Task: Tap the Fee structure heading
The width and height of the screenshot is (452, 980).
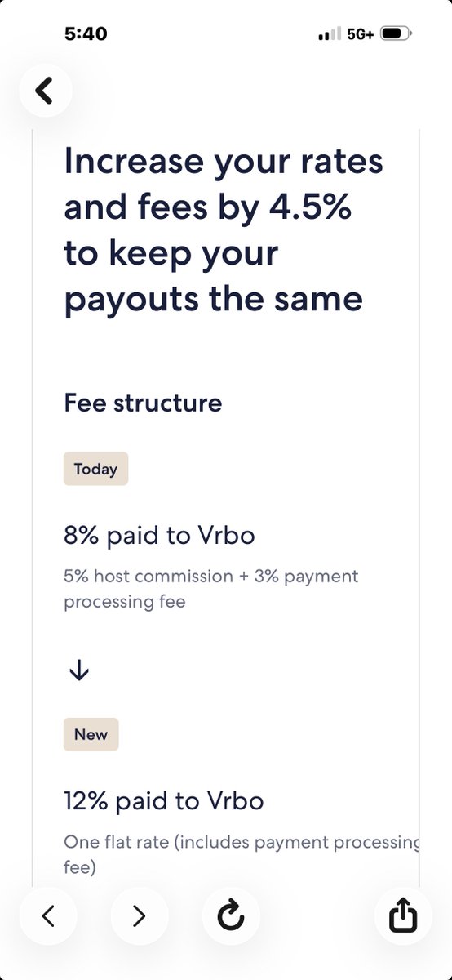Action: [x=143, y=403]
